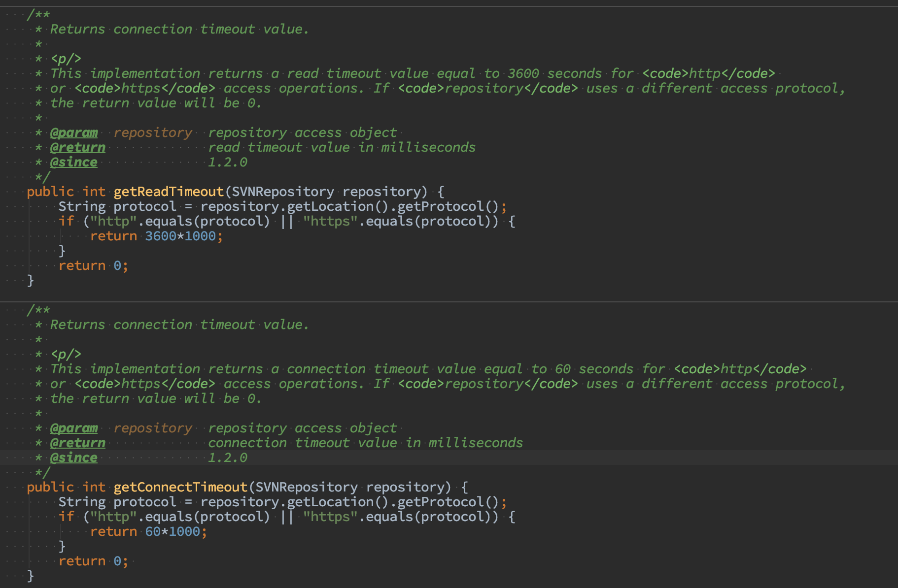Click the http string literal in getReadTimeout condition
Screen dimensions: 898x588
(x=113, y=221)
